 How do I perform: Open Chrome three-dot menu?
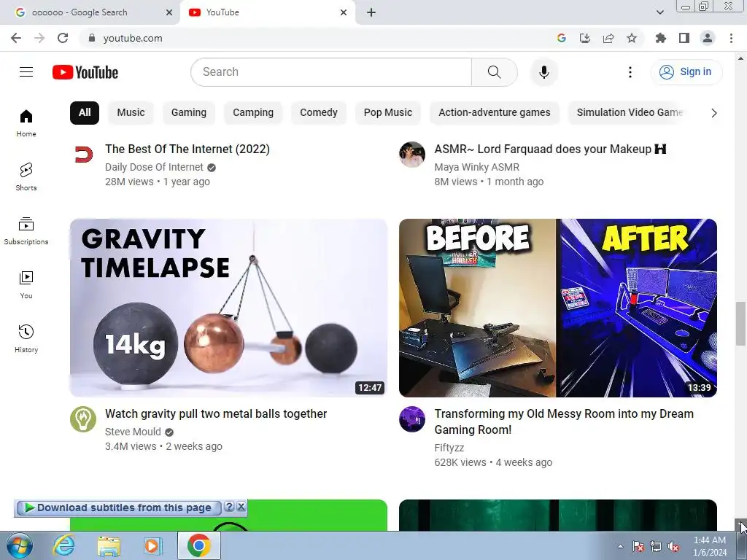pyautogui.click(x=731, y=38)
